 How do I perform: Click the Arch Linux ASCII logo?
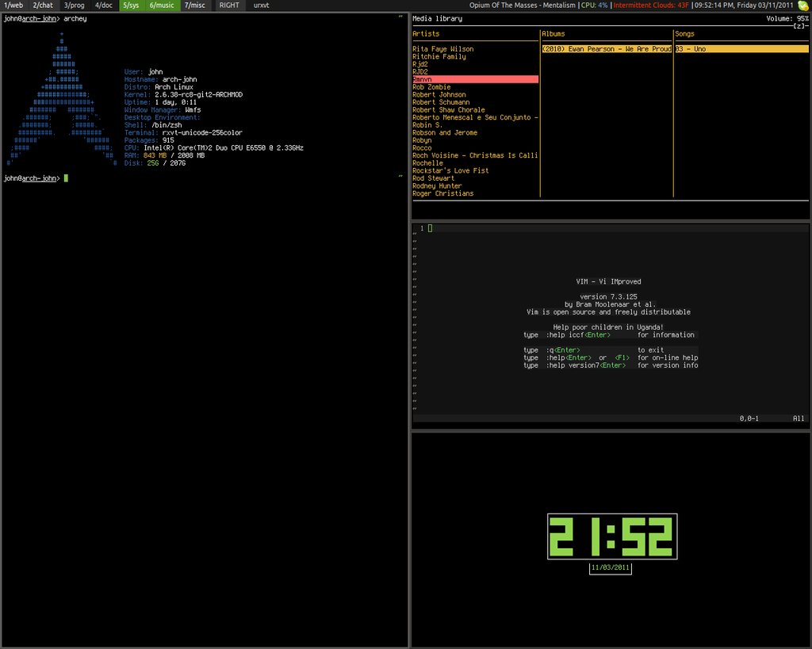(62, 98)
